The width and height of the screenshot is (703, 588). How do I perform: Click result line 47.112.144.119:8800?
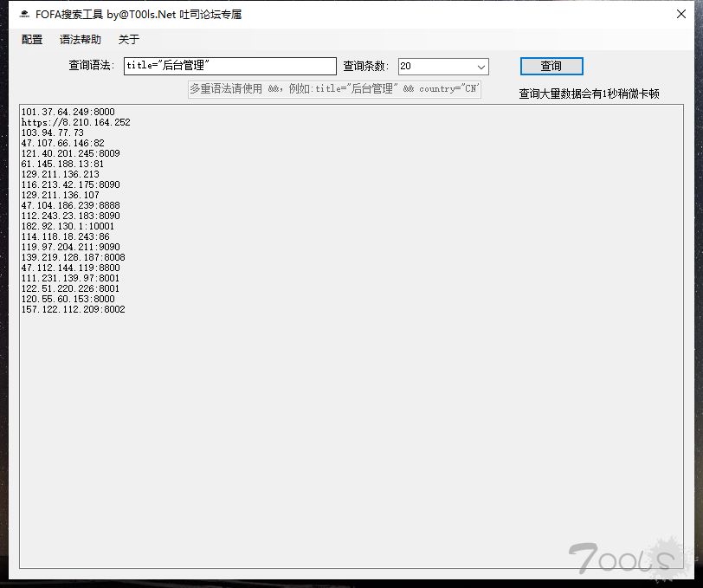(x=70, y=268)
